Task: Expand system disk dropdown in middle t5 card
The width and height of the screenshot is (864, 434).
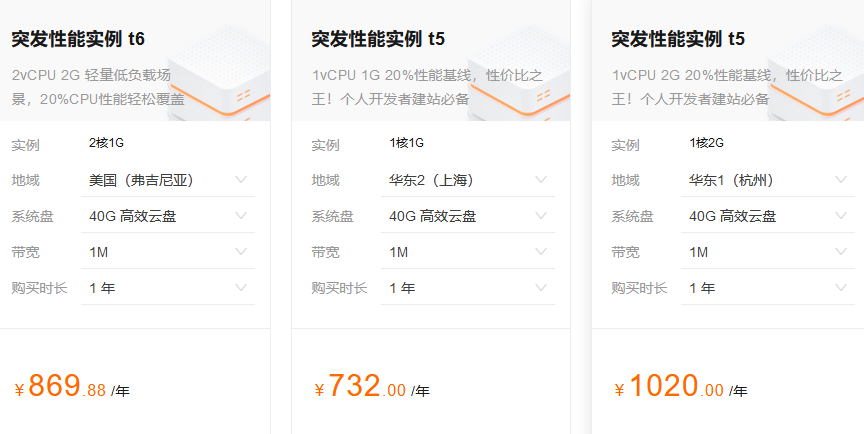Action: 467,216
